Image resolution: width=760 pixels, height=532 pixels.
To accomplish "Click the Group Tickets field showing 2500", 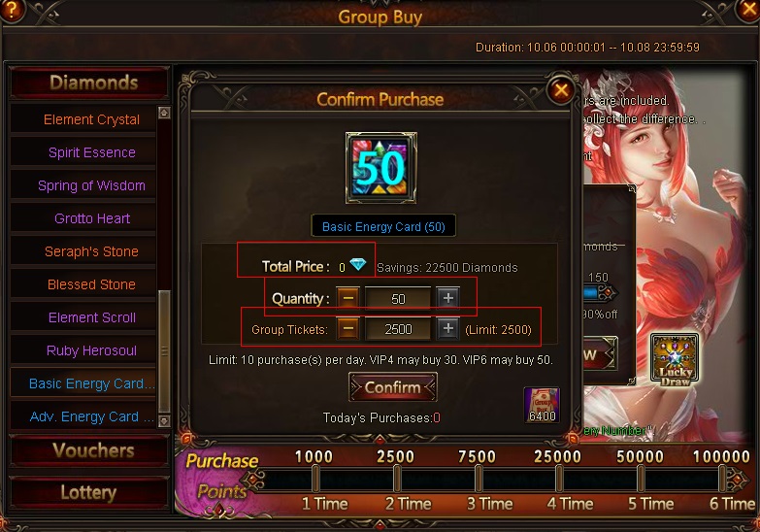I will 398,329.
